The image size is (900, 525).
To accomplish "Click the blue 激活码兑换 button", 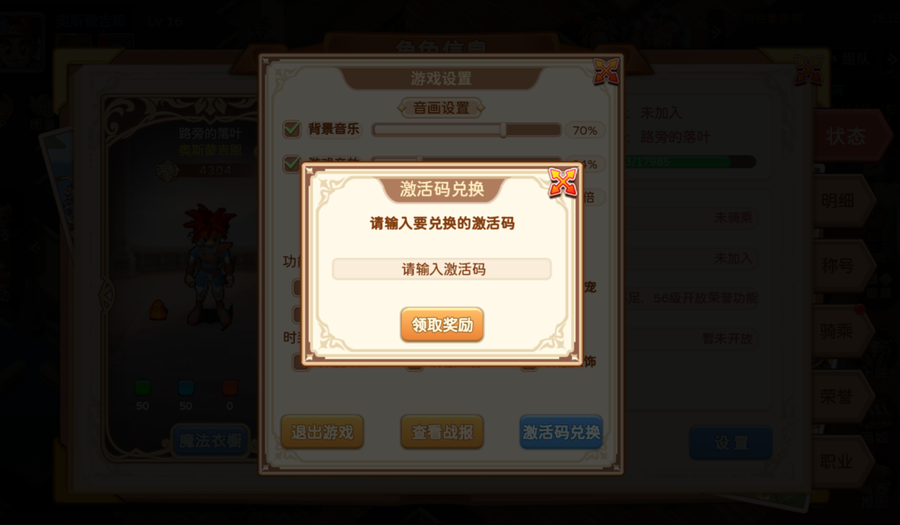I will tap(561, 432).
